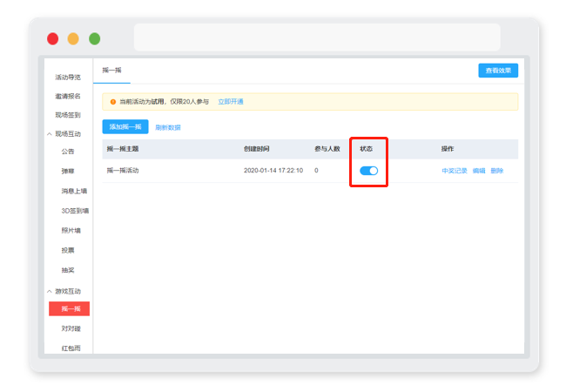Viewport: 566px width, 392px height.
Task: Click the 添加摇一摇 button
Action: [x=125, y=126]
